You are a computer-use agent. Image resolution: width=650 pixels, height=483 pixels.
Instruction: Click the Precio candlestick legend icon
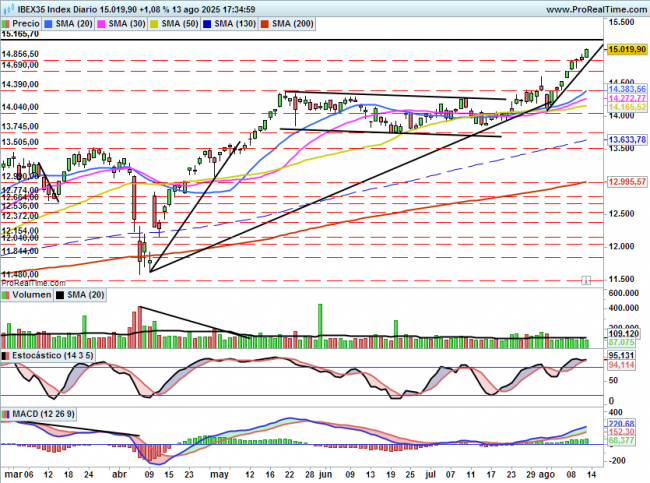[x=6, y=21]
